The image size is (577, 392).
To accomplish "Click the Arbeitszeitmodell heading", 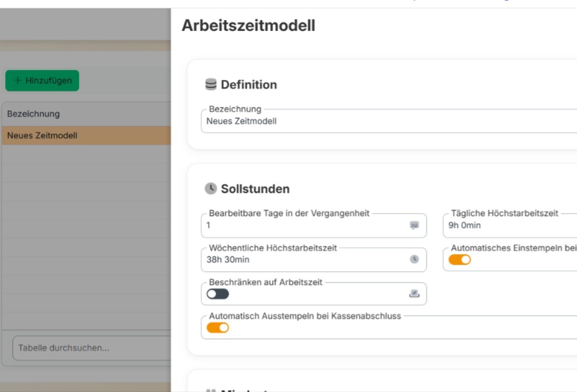I will click(248, 26).
